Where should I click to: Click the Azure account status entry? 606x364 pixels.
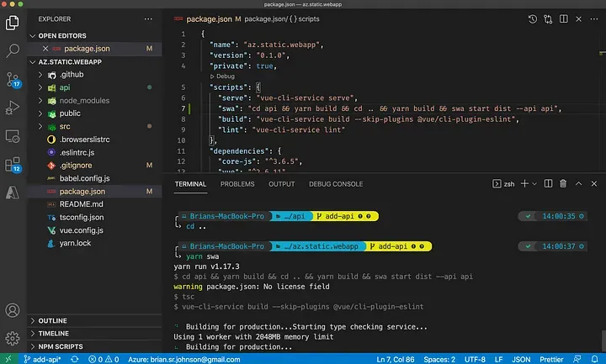(184, 359)
